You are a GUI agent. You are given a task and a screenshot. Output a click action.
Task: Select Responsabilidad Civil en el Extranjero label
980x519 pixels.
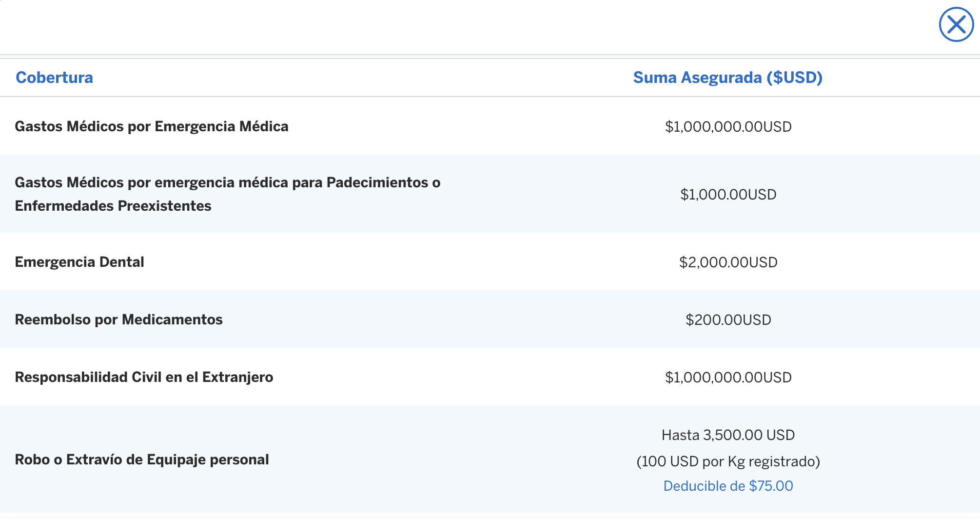(x=144, y=377)
